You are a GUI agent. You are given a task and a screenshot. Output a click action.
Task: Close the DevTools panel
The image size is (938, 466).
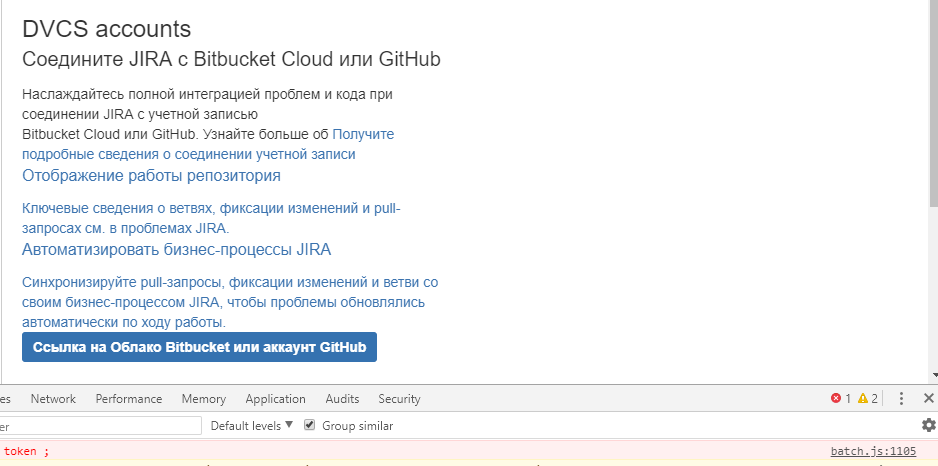(928, 398)
